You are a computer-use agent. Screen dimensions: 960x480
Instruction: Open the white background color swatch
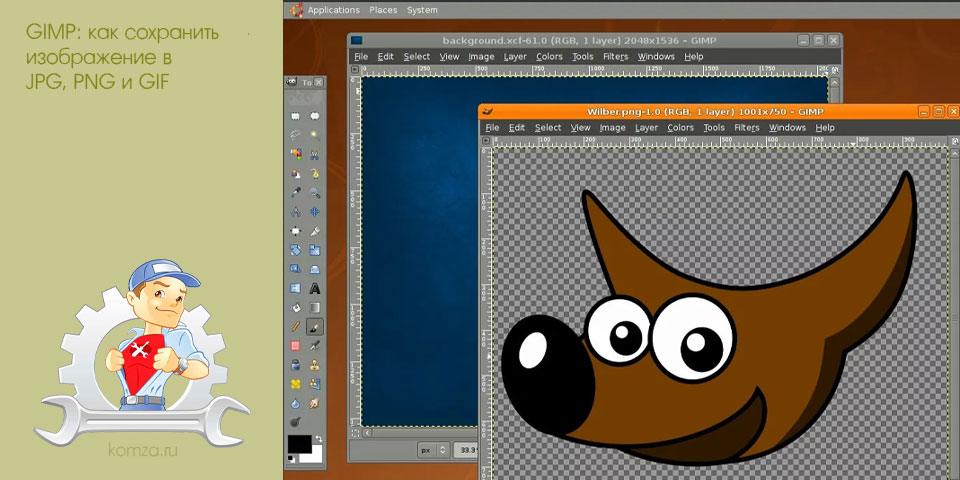[316, 454]
